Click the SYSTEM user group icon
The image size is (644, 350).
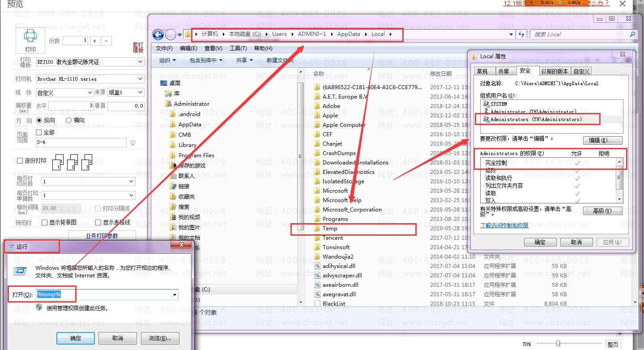click(486, 104)
